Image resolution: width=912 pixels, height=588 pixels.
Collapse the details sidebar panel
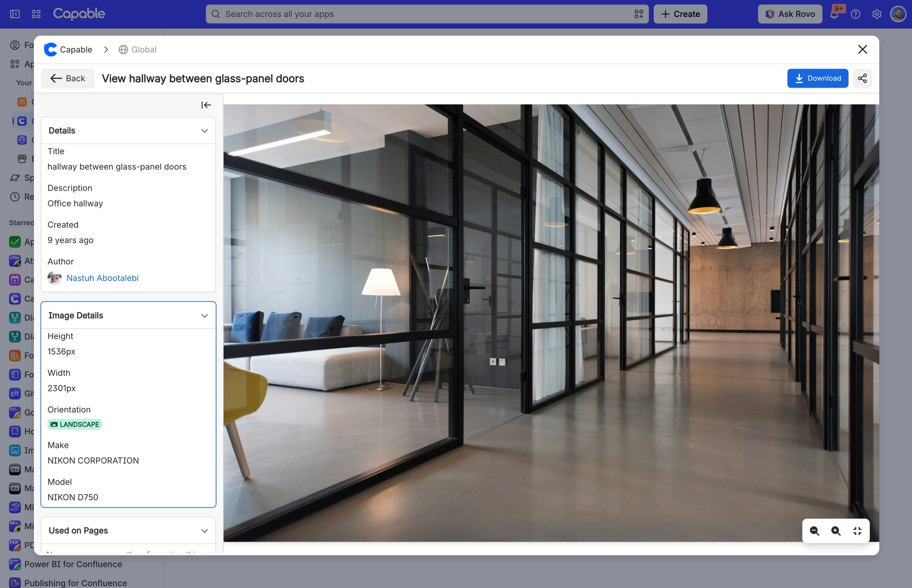coord(206,105)
